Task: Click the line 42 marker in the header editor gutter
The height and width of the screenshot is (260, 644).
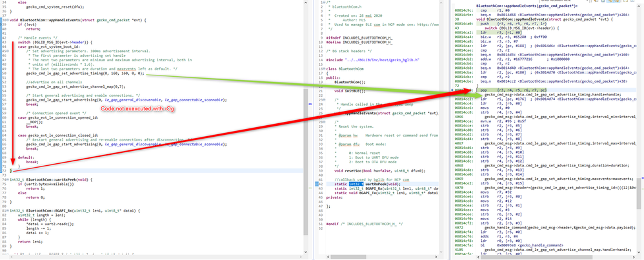Action: [x=316, y=184]
